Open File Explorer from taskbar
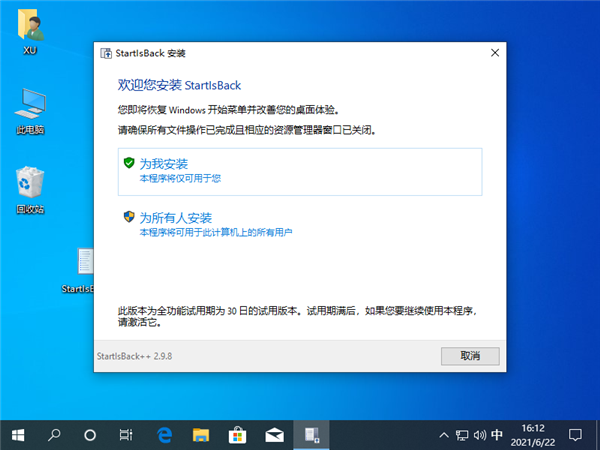The width and height of the screenshot is (600, 450). tap(200, 435)
